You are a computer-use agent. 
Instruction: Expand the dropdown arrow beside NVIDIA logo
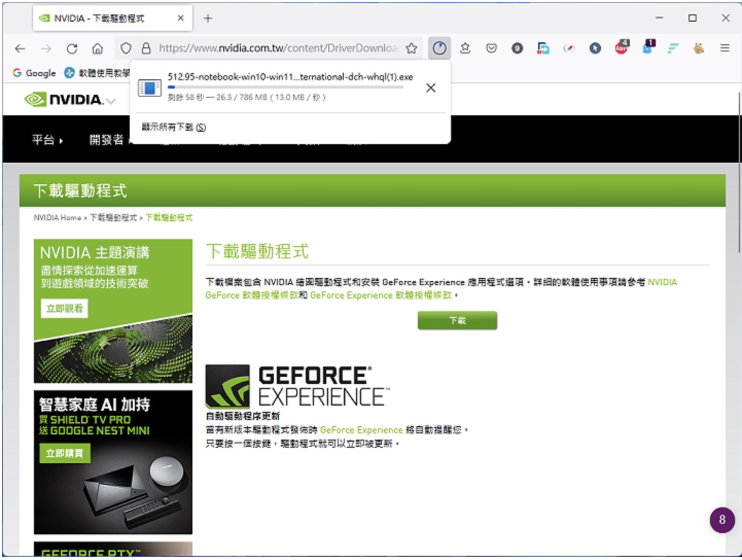pyautogui.click(x=111, y=101)
